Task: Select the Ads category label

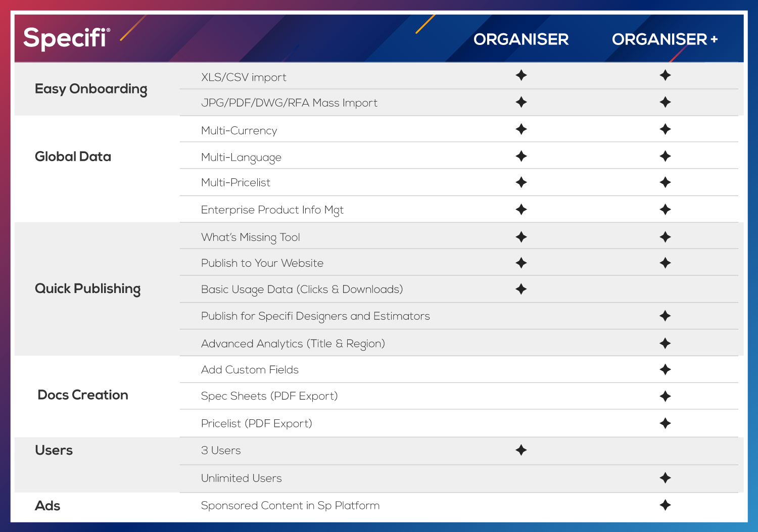Action: point(48,506)
